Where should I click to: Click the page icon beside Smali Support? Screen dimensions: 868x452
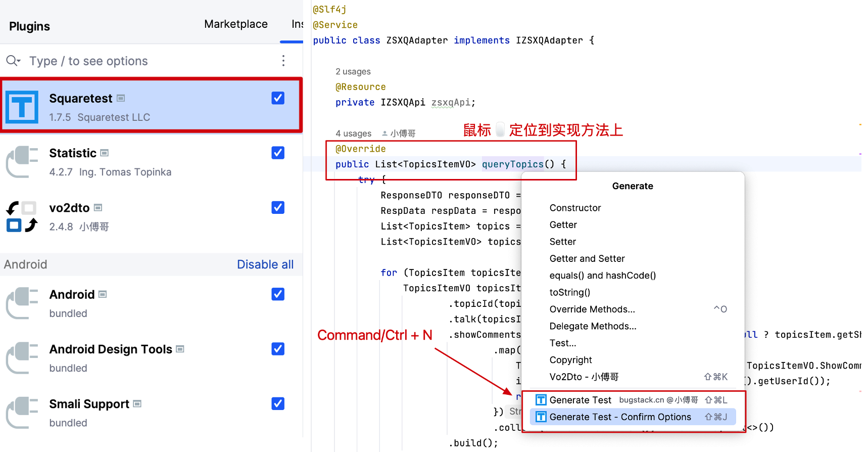[x=137, y=403]
